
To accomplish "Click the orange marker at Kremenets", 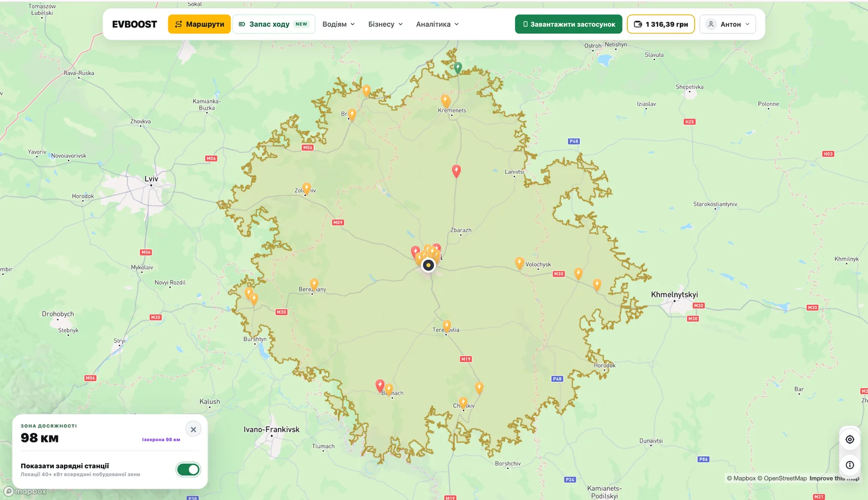I will coord(445,101).
